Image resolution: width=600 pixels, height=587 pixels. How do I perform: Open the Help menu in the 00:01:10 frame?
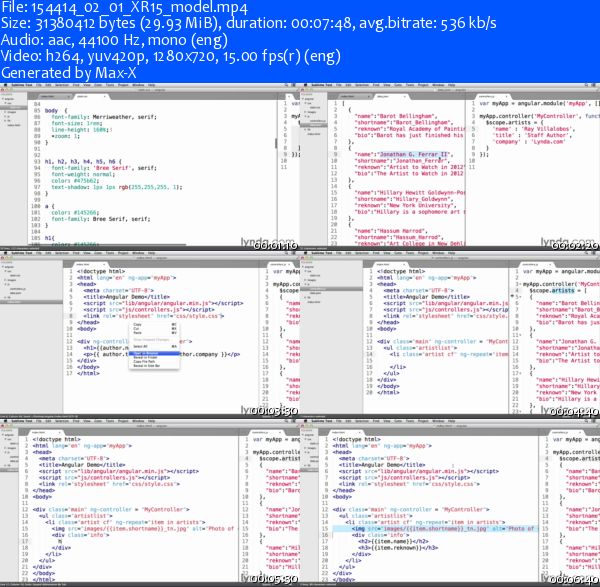coord(152,85)
